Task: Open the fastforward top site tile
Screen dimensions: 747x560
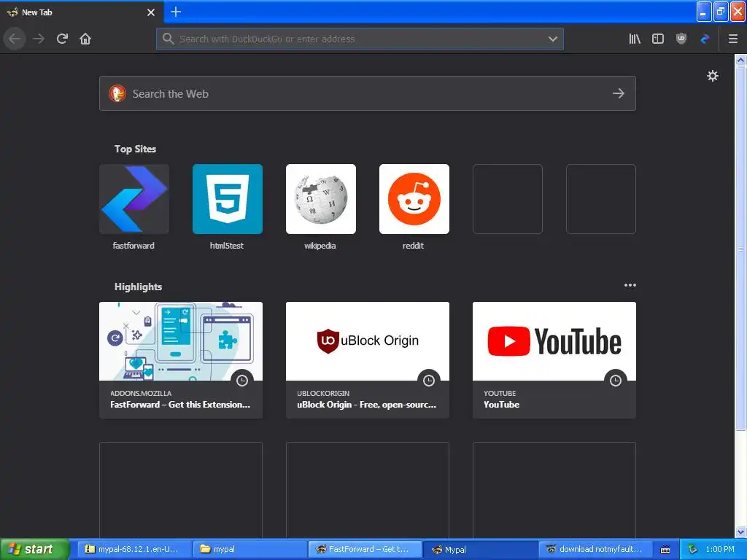Action: [134, 199]
